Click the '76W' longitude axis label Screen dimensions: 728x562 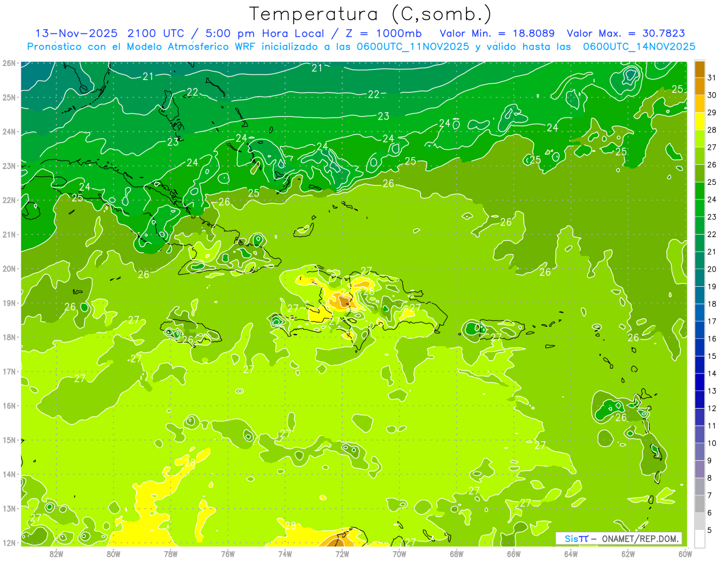pyautogui.click(x=227, y=554)
